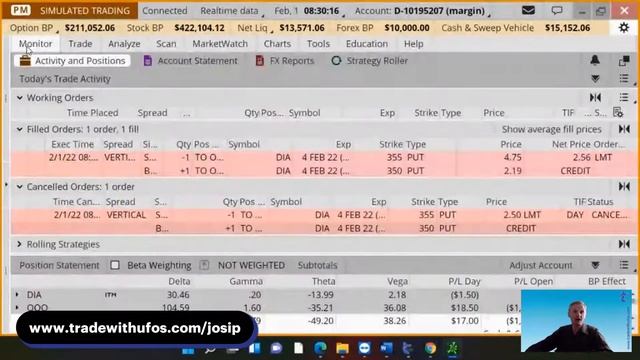Image resolution: width=640 pixels, height=360 pixels.
Task: Switch to the Analyze tab
Action: click(x=124, y=44)
